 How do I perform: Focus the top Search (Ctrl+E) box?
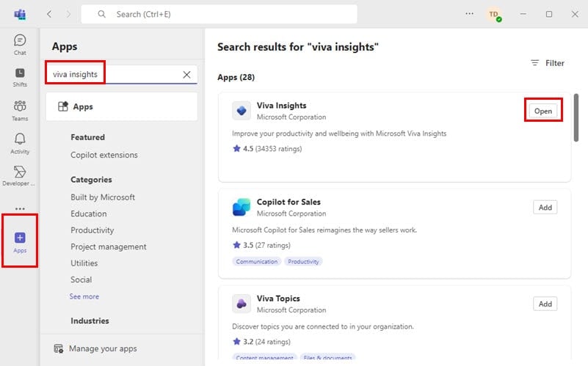[219, 14]
